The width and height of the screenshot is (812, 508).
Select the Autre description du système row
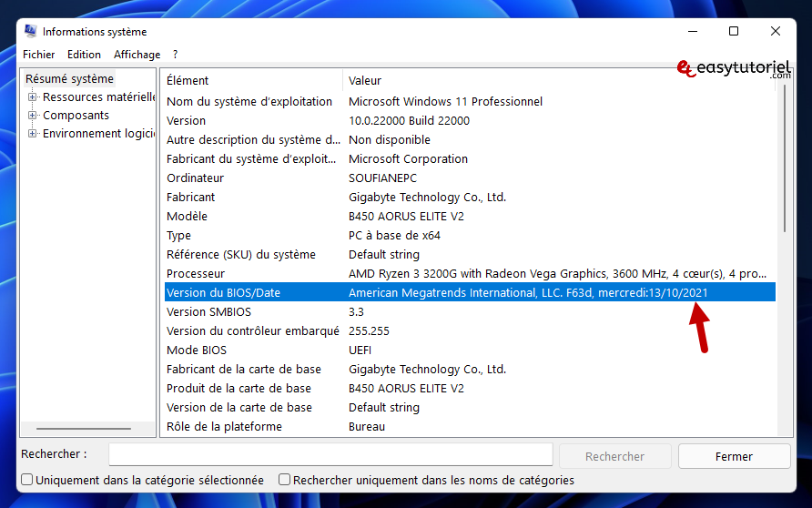[x=470, y=140]
